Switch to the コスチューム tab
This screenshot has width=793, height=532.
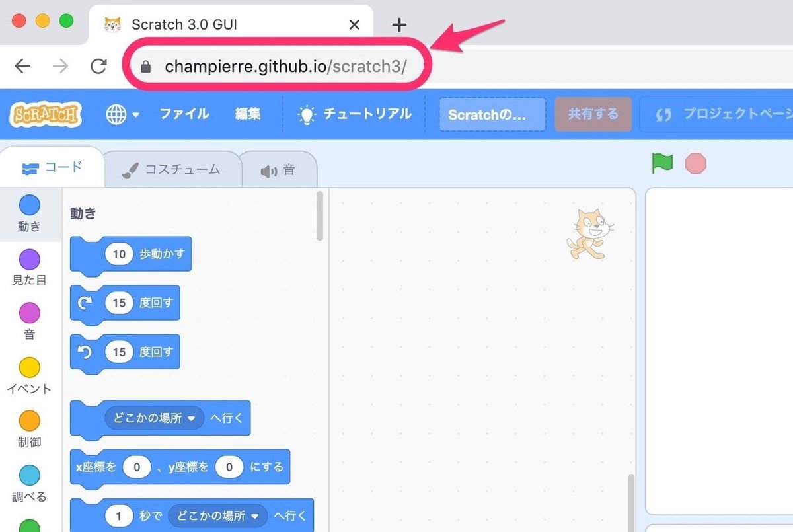click(173, 169)
